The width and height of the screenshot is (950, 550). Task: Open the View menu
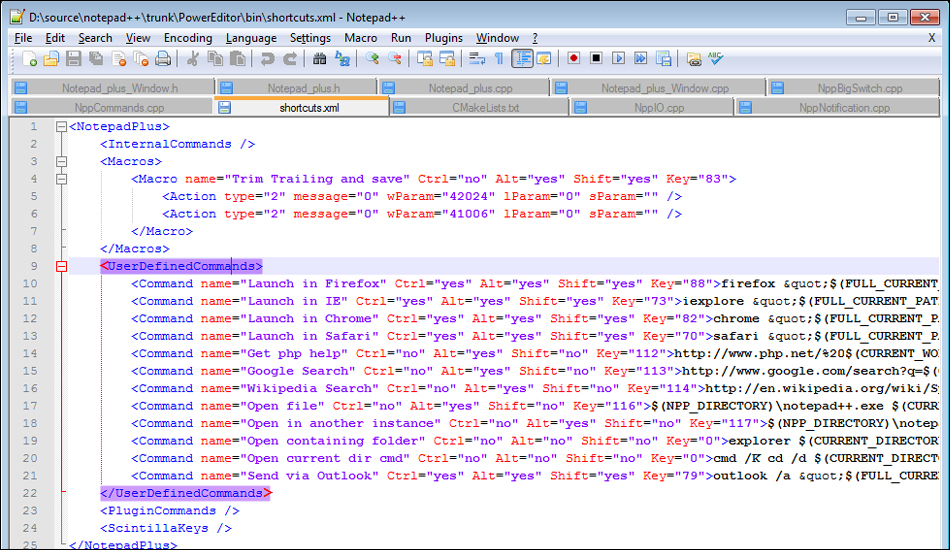coord(138,38)
